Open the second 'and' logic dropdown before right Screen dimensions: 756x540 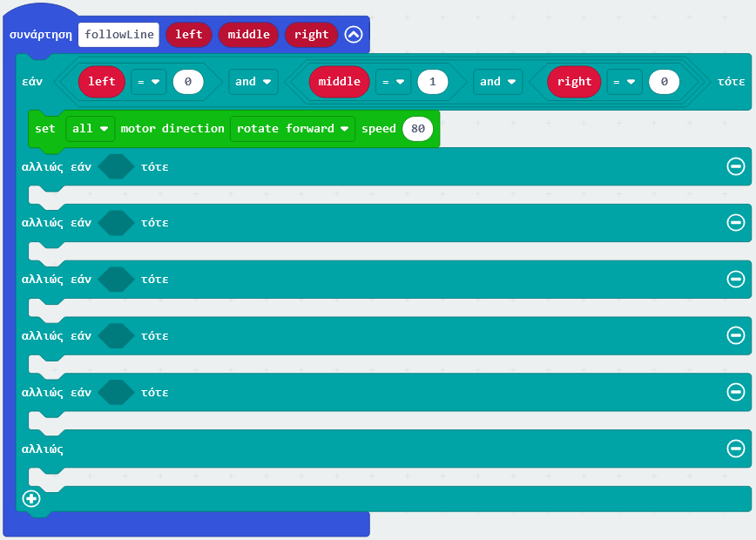pyautogui.click(x=497, y=82)
